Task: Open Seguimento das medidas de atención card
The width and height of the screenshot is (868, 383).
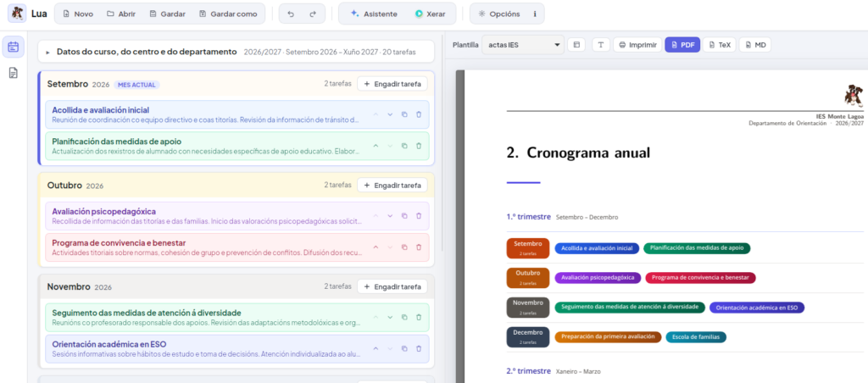Action: pos(236,317)
